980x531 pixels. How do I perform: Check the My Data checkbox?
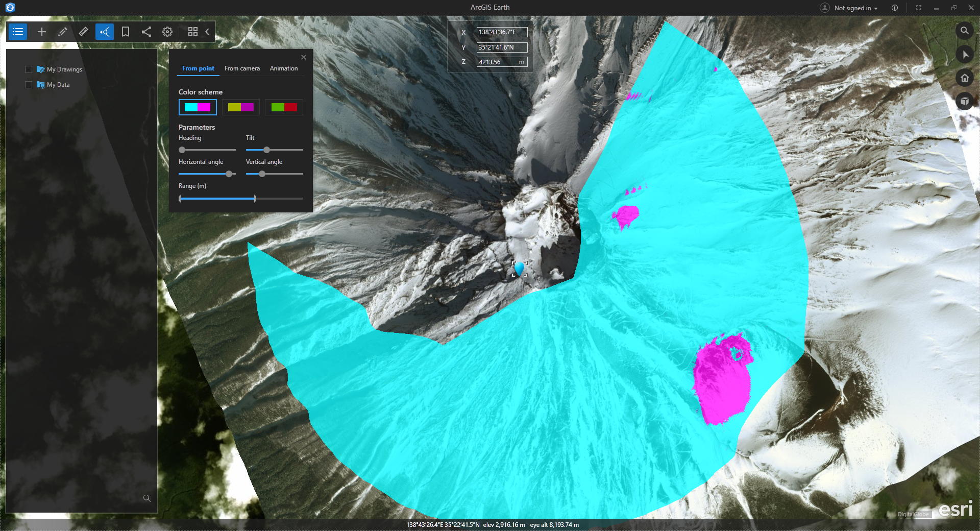coord(29,85)
